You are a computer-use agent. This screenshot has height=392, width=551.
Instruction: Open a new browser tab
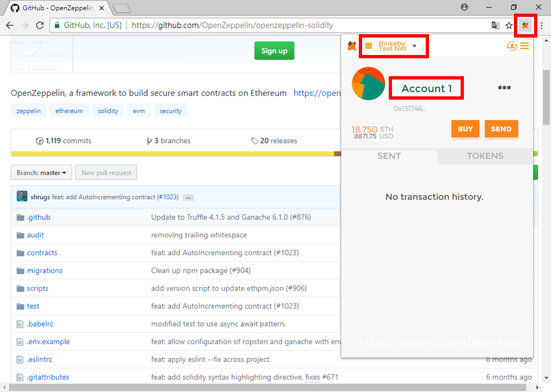[122, 8]
